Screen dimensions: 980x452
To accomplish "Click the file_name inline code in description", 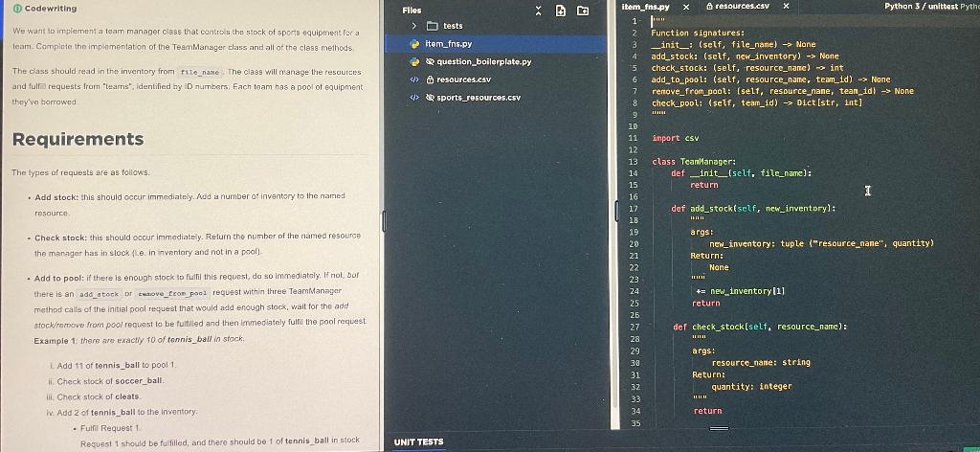I will coord(199,73).
